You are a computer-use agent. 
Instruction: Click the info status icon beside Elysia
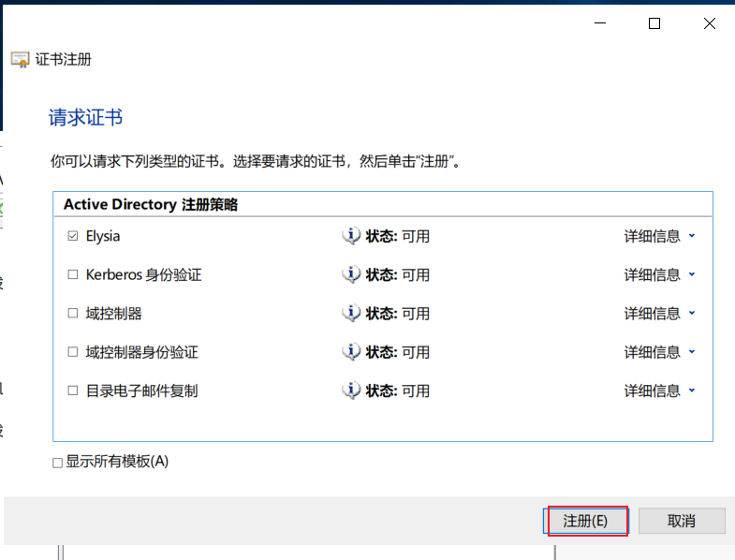(x=351, y=235)
